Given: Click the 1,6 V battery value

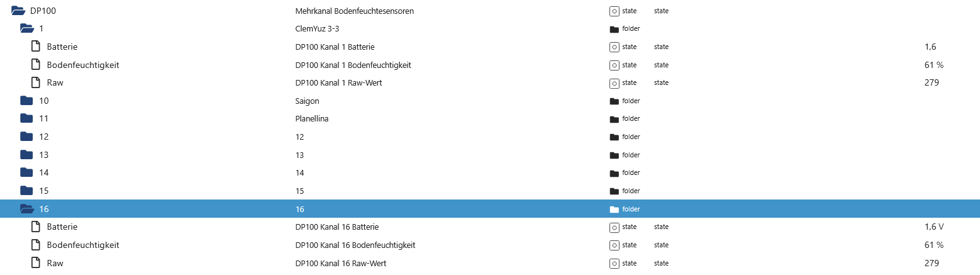Looking at the screenshot, I should (935, 227).
